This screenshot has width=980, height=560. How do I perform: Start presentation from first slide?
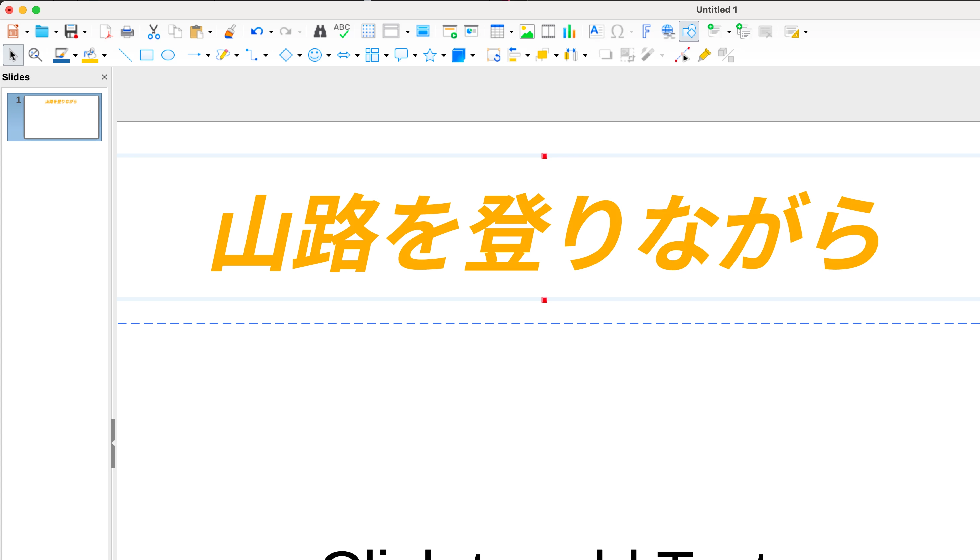pyautogui.click(x=449, y=31)
